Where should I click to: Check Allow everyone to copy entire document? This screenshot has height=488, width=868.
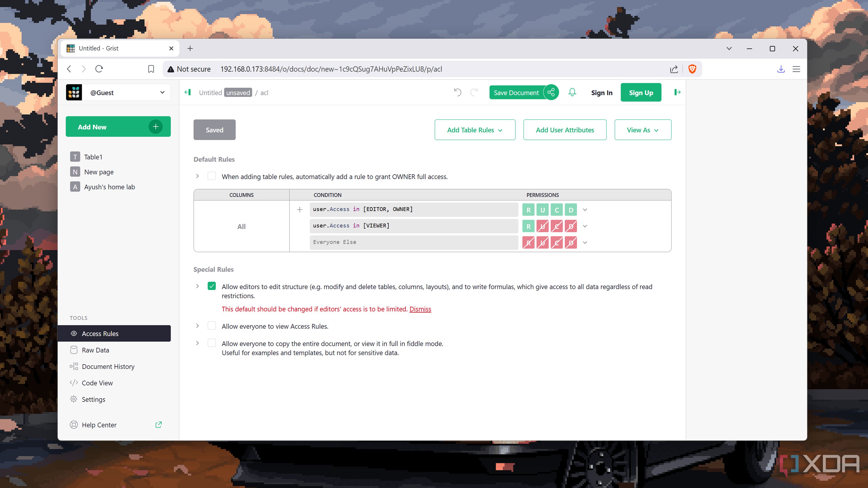212,343
